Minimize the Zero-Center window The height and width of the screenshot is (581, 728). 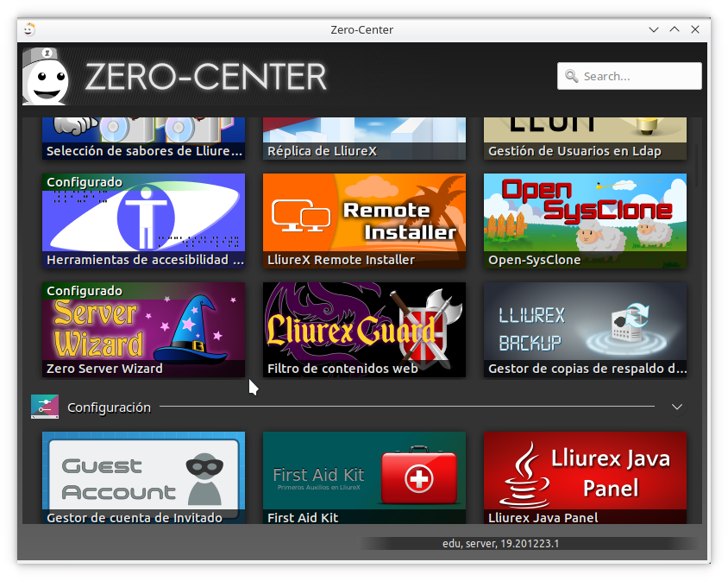tap(654, 29)
